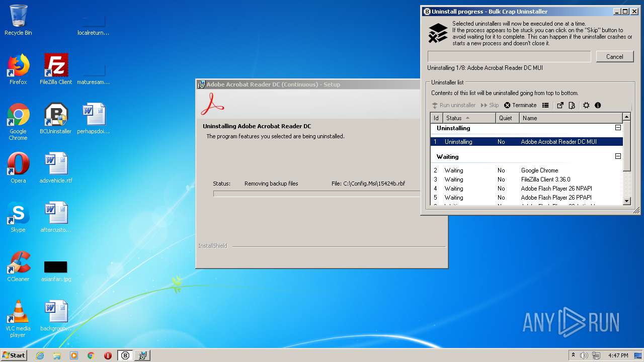Screen dimensions: 644x362
Task: Launch Internet Explorer from the taskbar
Action: coord(40,355)
